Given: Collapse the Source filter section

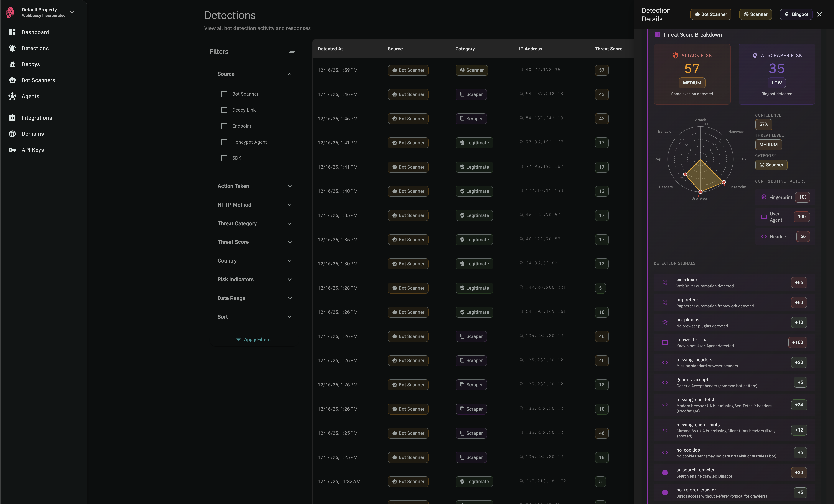Looking at the screenshot, I should (289, 74).
